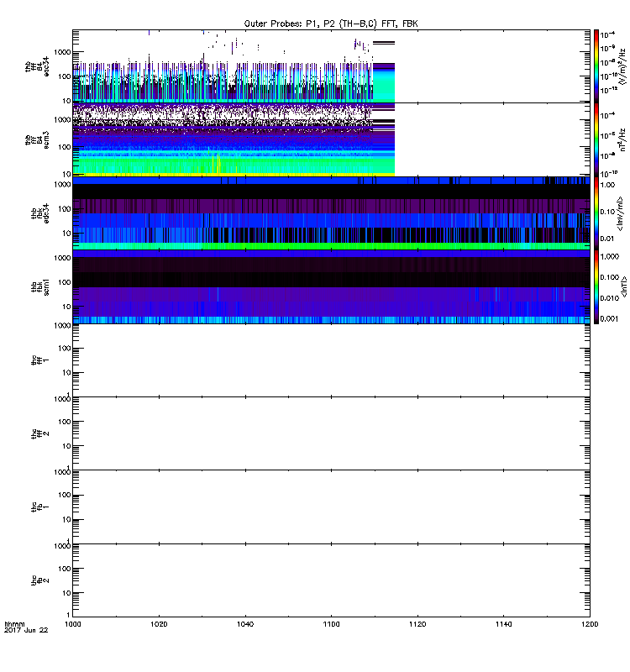Click the '1040' time axis label
This screenshot has width=630, height=672.
[245, 624]
